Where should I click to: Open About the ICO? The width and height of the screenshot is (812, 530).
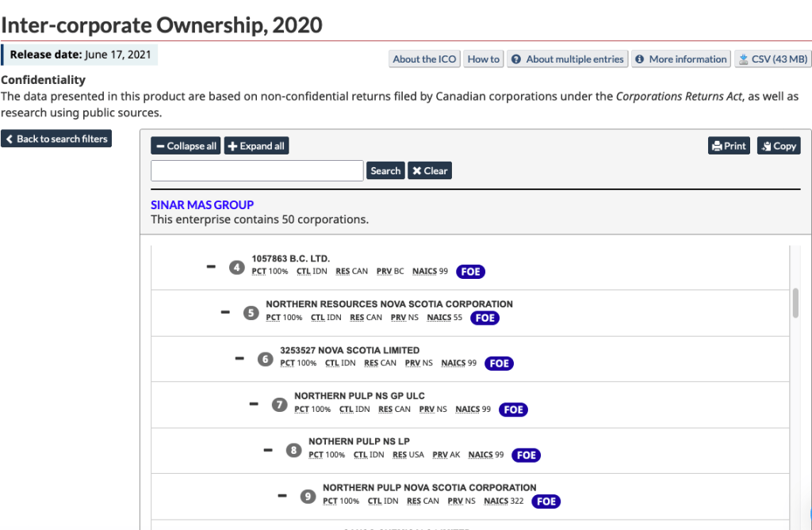click(x=424, y=59)
